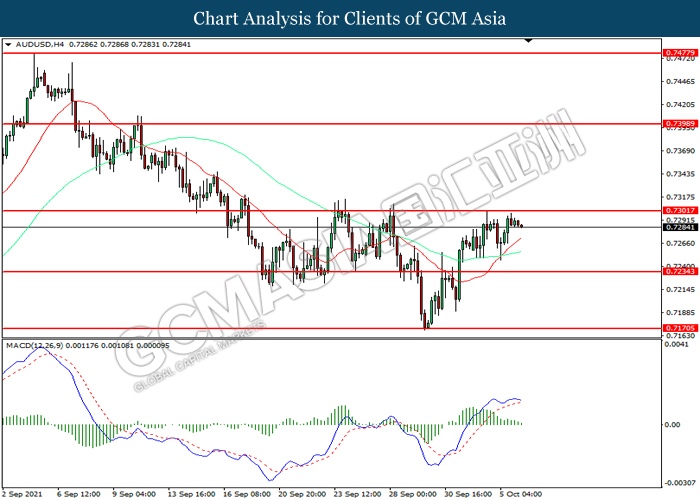Click the 6 Sep 12:00 time label

click(79, 494)
